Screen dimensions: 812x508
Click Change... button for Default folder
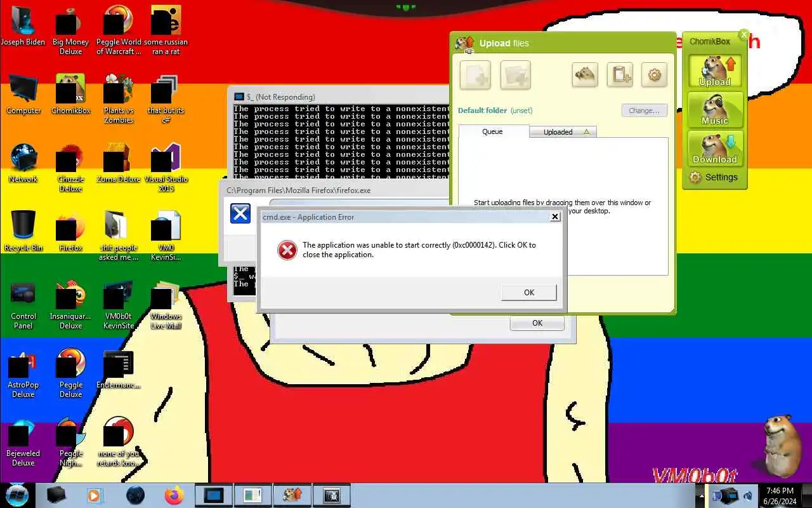pyautogui.click(x=645, y=110)
